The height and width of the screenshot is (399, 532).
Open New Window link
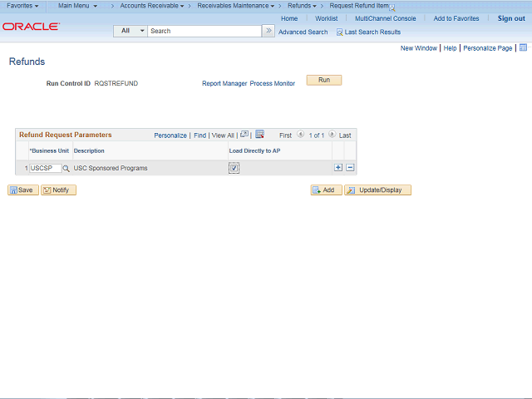coord(419,48)
